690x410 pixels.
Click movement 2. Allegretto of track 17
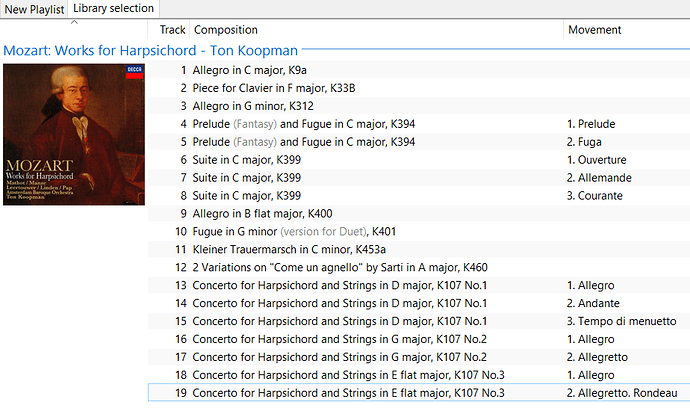[x=597, y=357]
